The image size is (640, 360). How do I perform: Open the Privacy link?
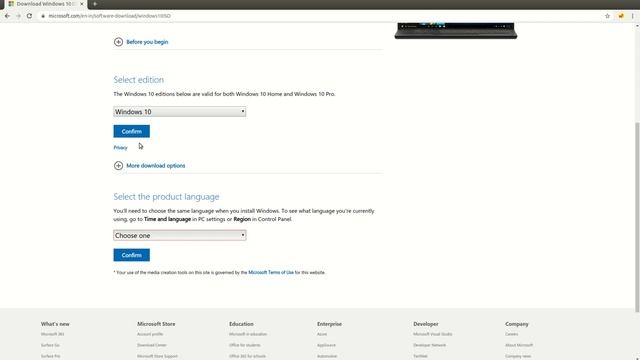point(120,148)
